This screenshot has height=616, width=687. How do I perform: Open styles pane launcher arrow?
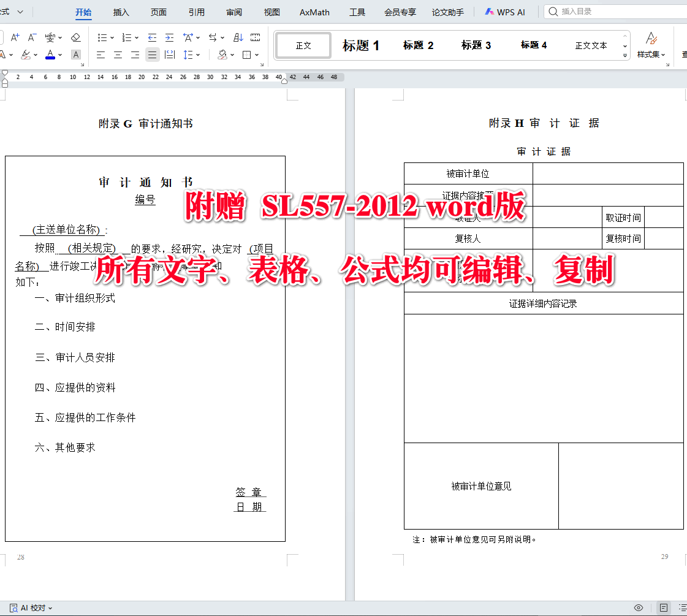pos(668,65)
